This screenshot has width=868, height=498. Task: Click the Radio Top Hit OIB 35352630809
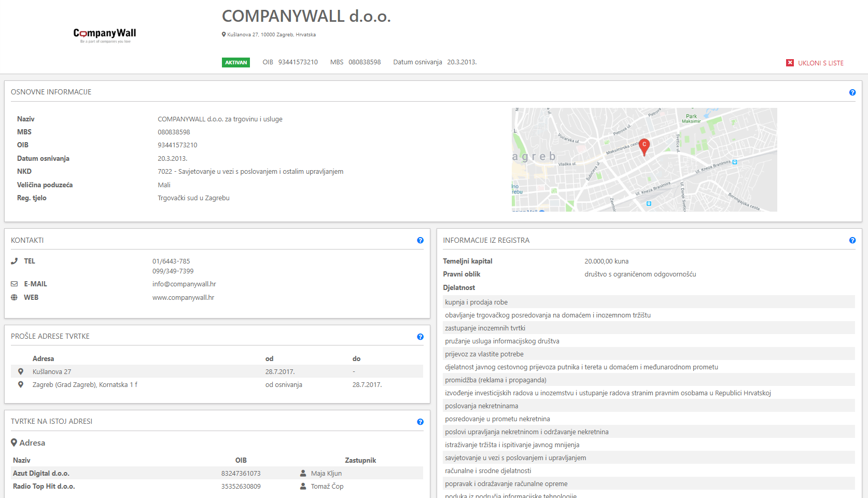241,486
